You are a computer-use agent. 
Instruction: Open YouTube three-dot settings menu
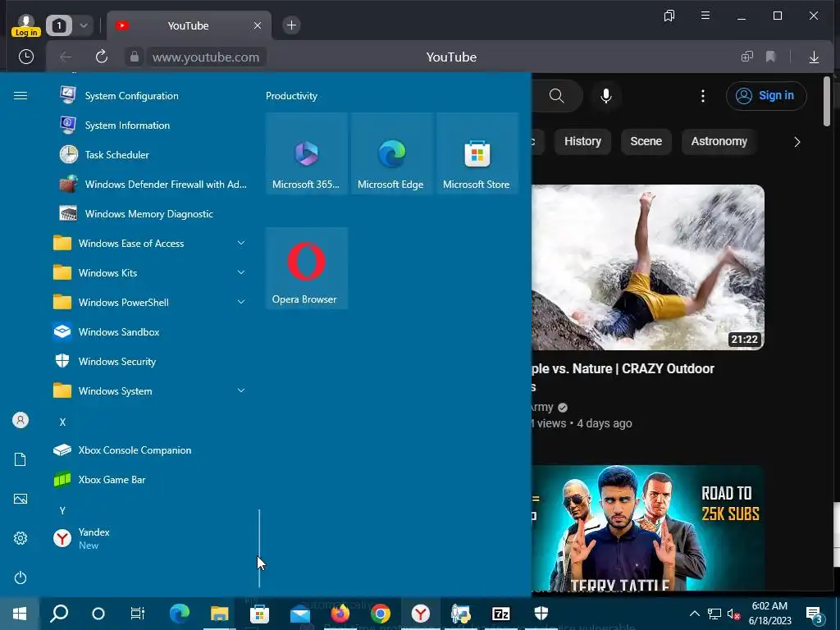(703, 96)
